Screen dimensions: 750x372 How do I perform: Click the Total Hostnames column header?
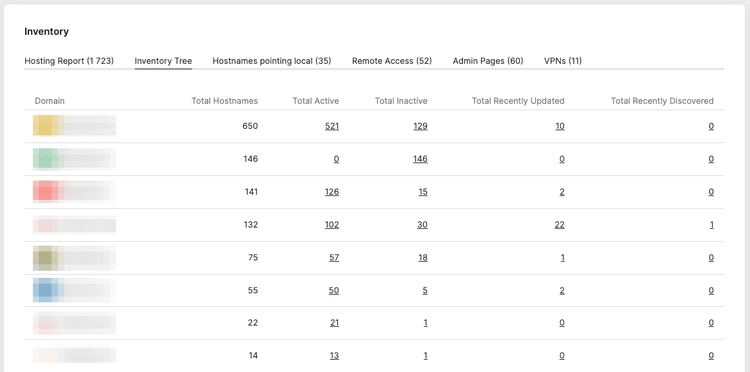(x=225, y=101)
